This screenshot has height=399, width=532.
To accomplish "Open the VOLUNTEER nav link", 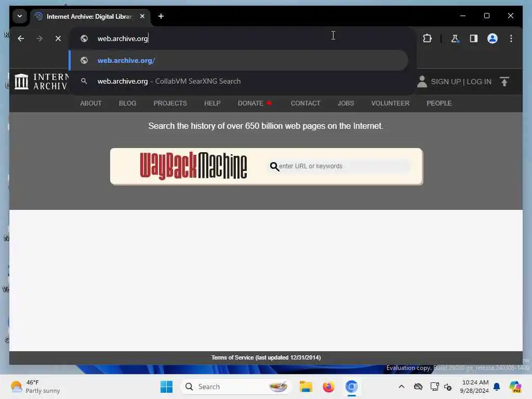I will [390, 103].
